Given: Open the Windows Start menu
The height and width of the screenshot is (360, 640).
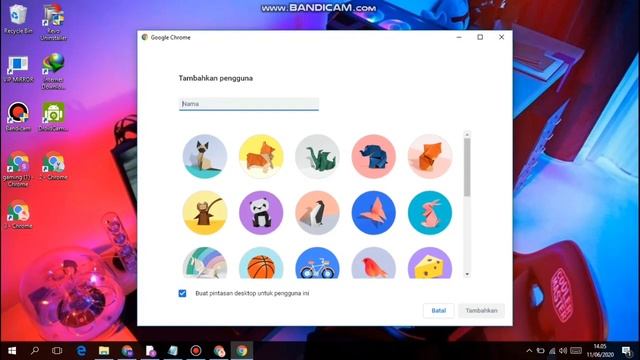Looking at the screenshot, I should coord(12,351).
